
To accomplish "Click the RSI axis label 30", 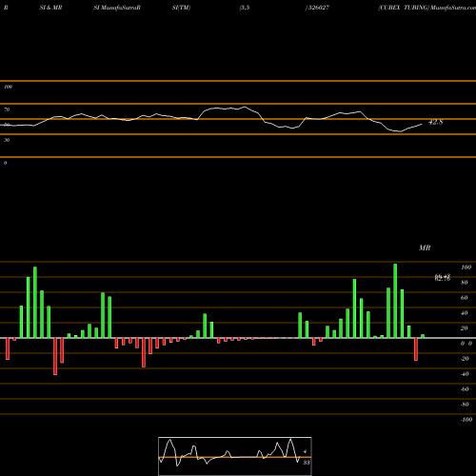I will click(7, 140).
